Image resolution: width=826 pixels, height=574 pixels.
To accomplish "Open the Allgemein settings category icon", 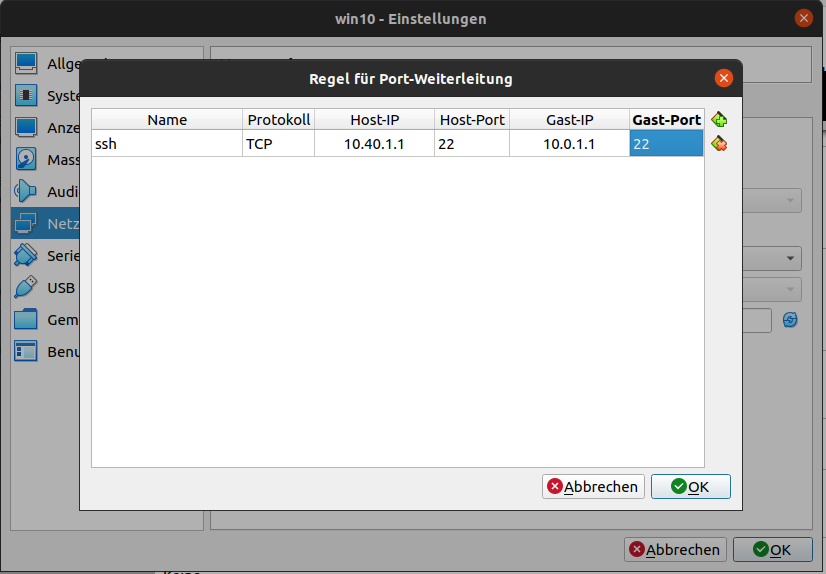I will [26, 64].
